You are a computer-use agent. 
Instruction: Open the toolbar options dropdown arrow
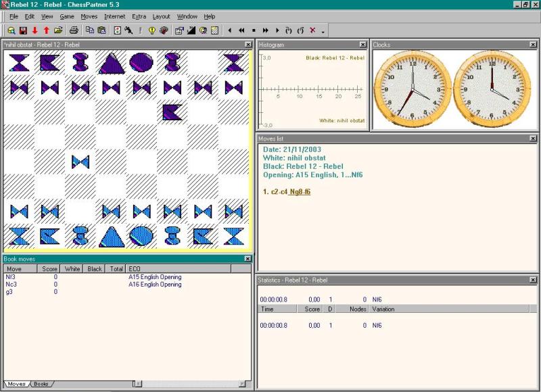coord(323,31)
